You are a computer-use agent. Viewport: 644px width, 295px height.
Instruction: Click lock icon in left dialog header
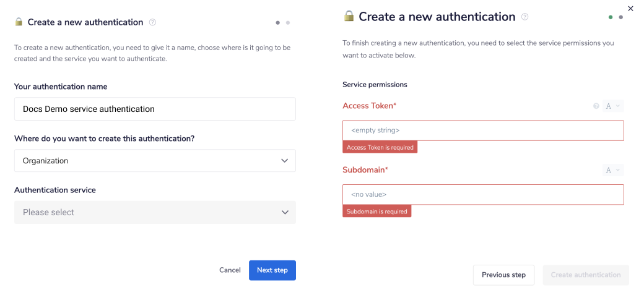pos(19,22)
